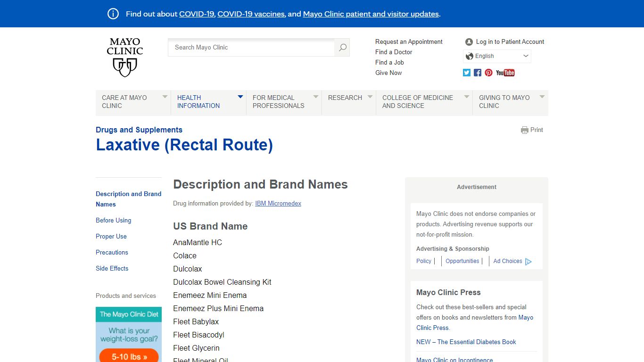Click the Ad Choices triangle icon

click(x=528, y=262)
